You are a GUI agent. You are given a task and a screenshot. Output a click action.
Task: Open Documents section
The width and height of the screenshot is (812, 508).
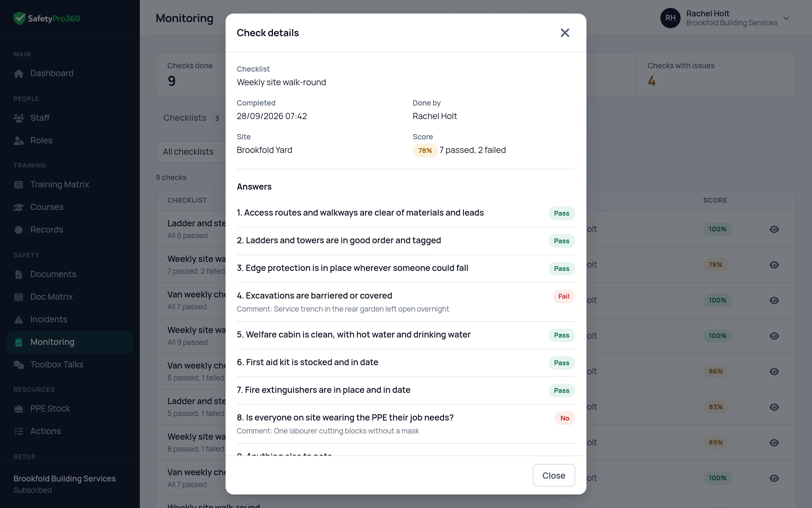70,274
